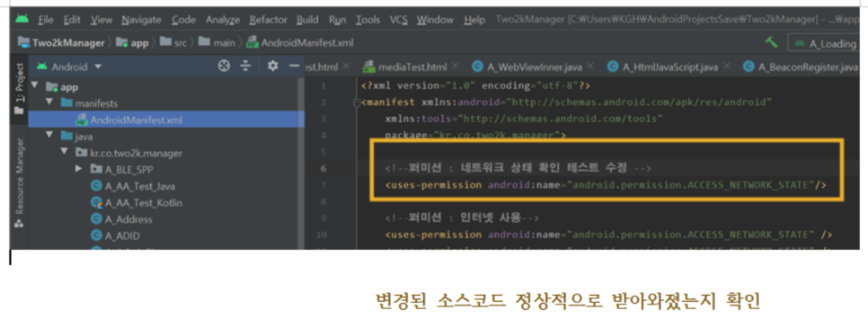The width and height of the screenshot is (868, 328).
Task: Close the A_WebViewInner.java tab
Action: click(590, 66)
